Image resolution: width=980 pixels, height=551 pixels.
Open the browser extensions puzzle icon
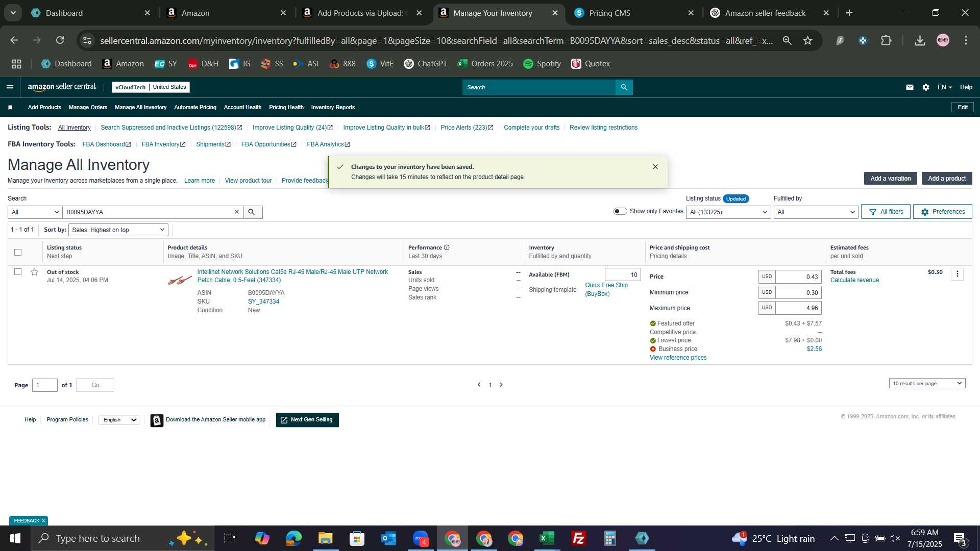tap(887, 40)
